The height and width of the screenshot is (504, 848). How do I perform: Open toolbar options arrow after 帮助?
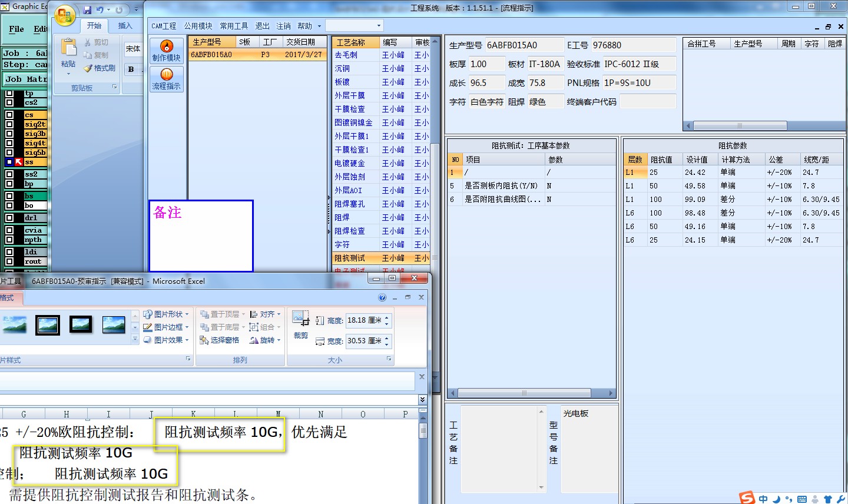pyautogui.click(x=319, y=26)
